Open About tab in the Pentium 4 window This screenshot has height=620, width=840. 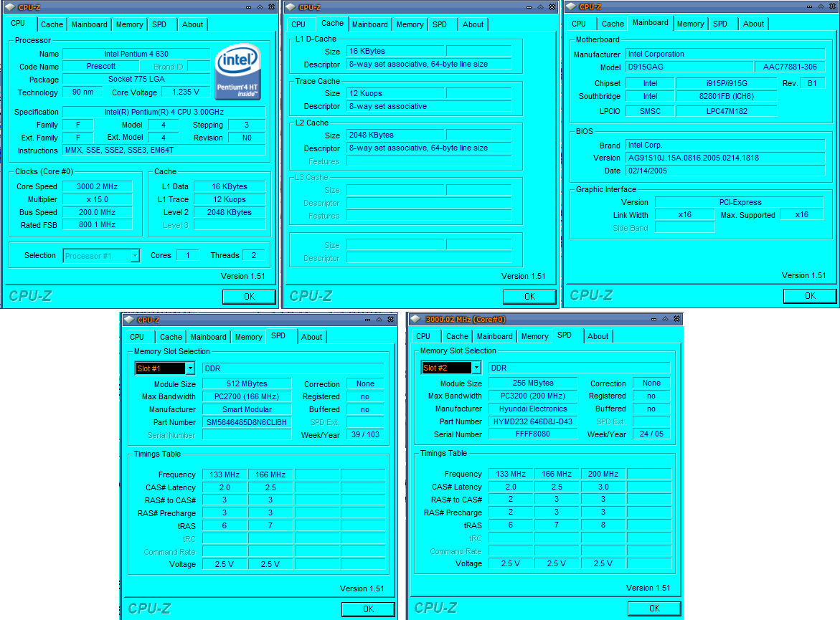point(192,24)
